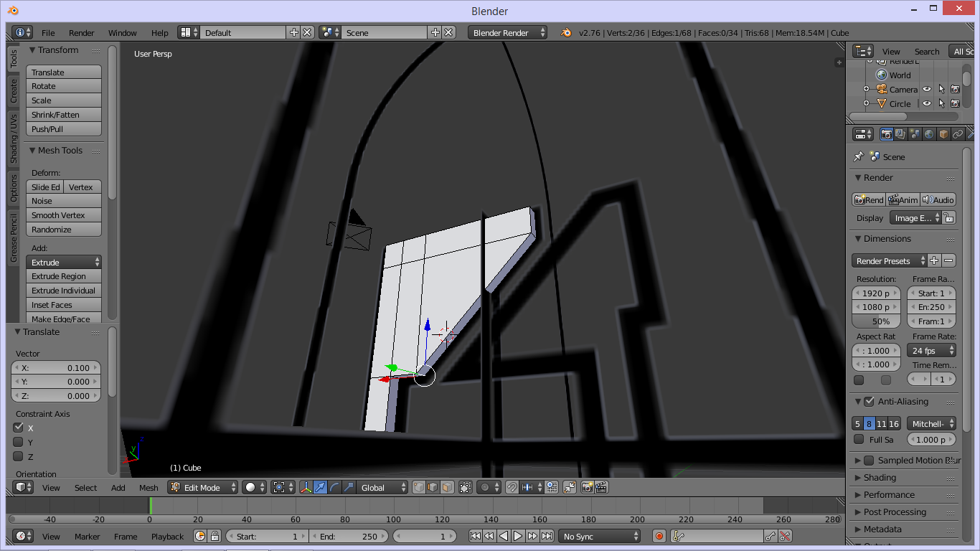Click the Inset Faces button
The width and height of the screenshot is (980, 551).
click(x=64, y=305)
